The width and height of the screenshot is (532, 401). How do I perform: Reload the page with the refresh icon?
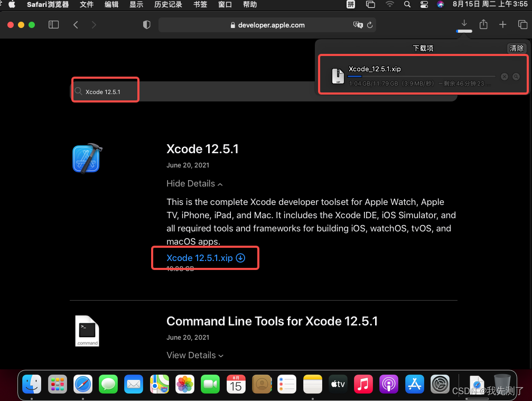(370, 25)
